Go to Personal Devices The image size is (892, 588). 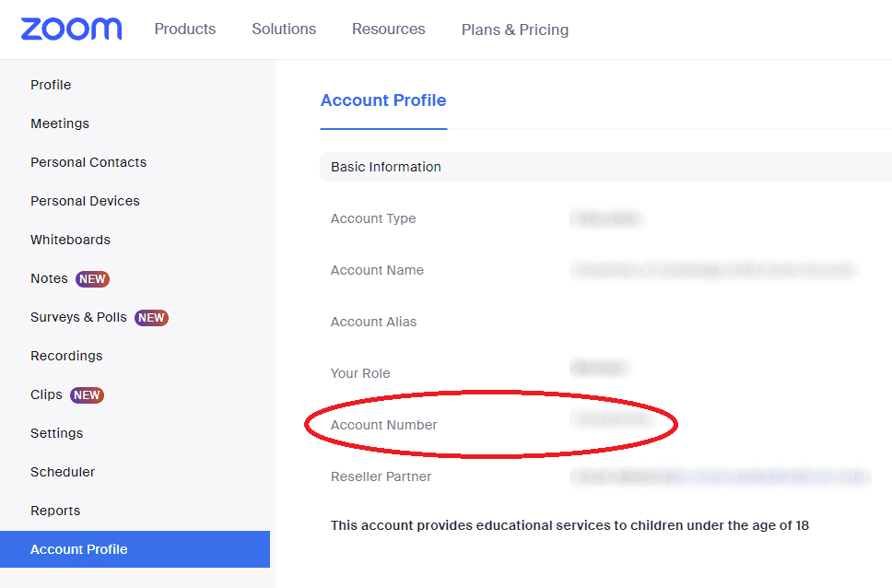(x=85, y=201)
